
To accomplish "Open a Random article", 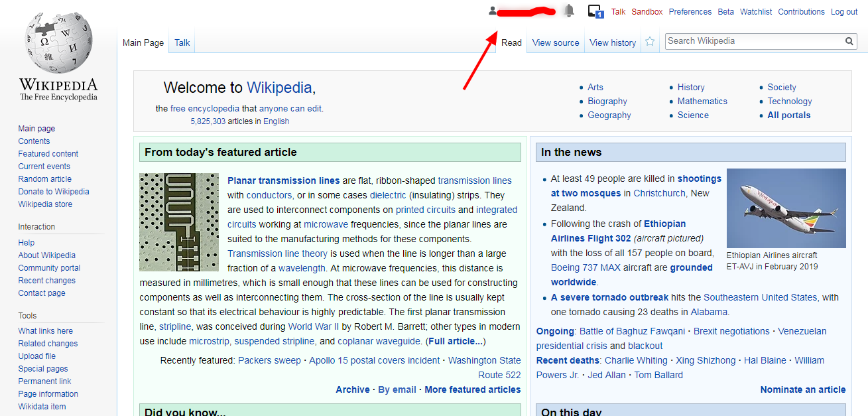I will click(45, 179).
